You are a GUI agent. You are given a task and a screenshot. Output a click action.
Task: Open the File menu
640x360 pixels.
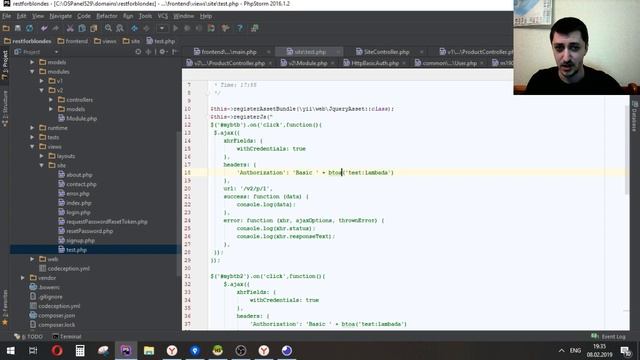pyautogui.click(x=7, y=16)
